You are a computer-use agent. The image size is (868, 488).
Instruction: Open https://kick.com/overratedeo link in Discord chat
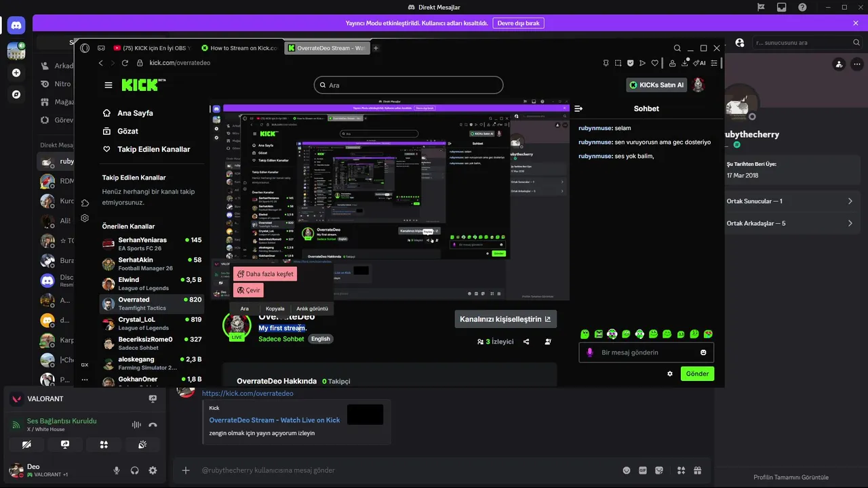[248, 393]
